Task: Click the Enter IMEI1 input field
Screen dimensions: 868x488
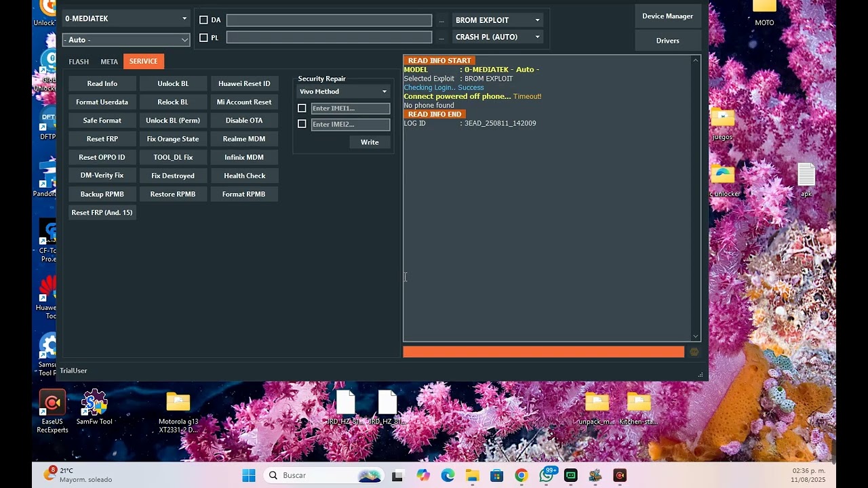Action: (351, 108)
